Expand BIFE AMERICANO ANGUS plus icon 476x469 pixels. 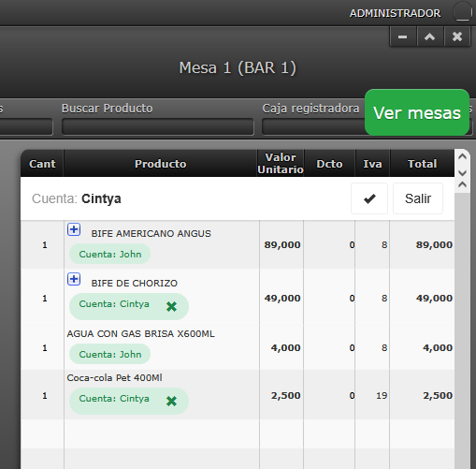click(74, 229)
